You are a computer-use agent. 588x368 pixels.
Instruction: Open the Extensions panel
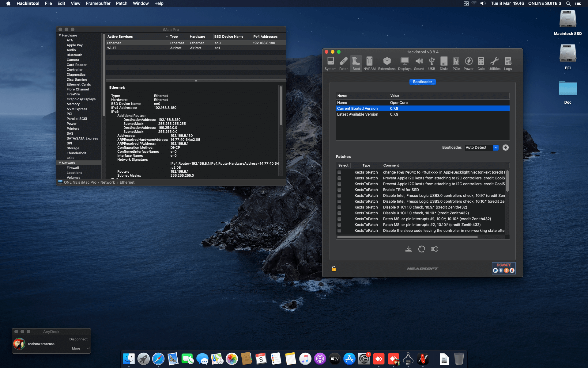pyautogui.click(x=386, y=63)
